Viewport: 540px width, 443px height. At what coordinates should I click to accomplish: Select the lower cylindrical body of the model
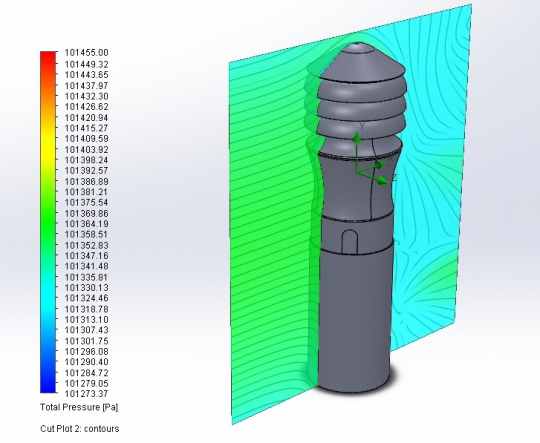point(355,320)
